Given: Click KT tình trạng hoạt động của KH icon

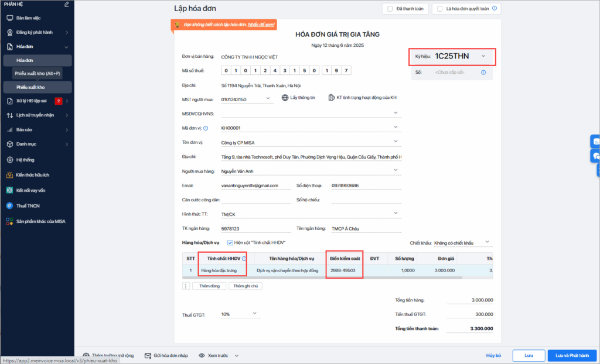Looking at the screenshot, I should coord(332,98).
